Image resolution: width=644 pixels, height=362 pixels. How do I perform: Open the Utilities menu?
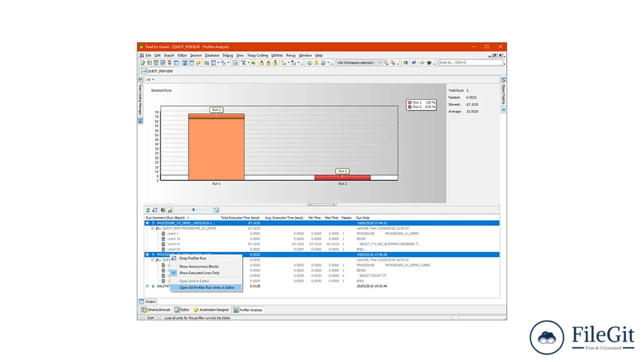pos(277,55)
